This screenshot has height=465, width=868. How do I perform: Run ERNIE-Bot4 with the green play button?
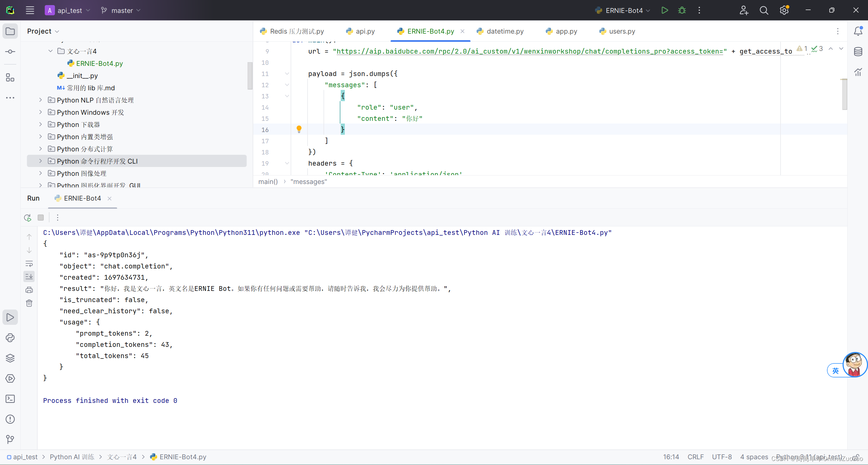click(x=665, y=10)
